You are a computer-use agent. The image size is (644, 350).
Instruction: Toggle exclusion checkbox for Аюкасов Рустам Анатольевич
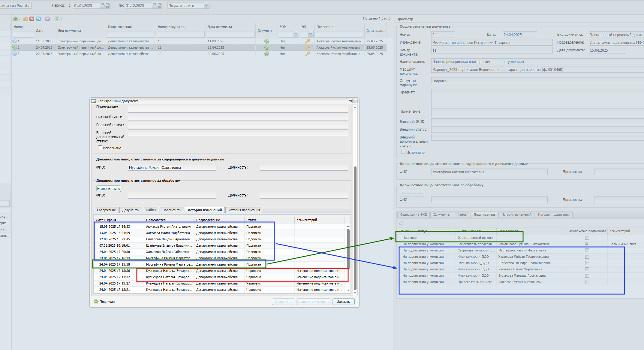[x=587, y=282]
